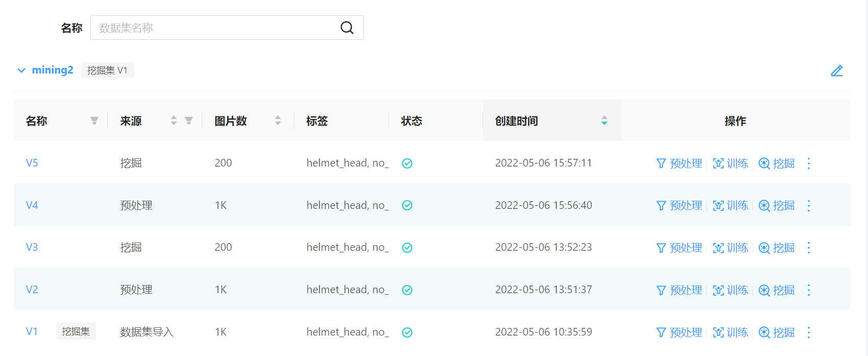Screen dimensions: 868x356
Task: Click timestamp 2022-05-06 10:35:59
Action: point(543,332)
